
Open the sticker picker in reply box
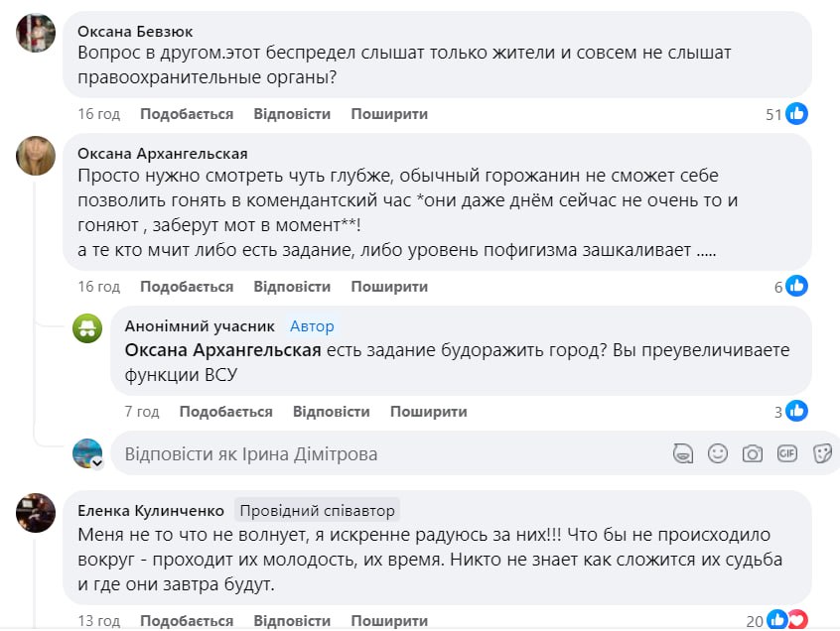(x=822, y=453)
